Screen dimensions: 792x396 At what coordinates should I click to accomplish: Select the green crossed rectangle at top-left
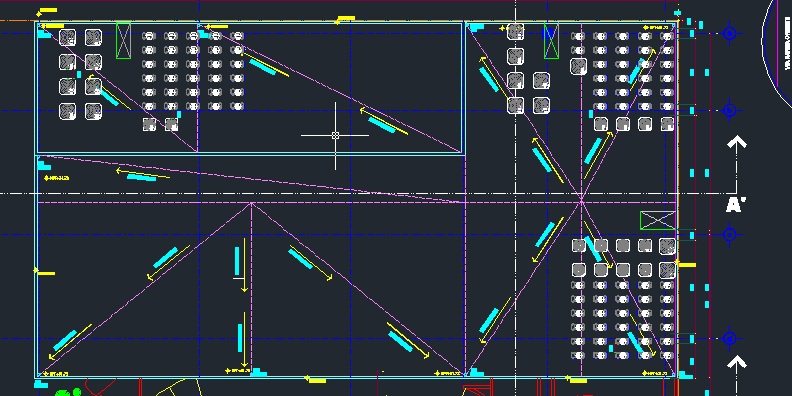(123, 40)
